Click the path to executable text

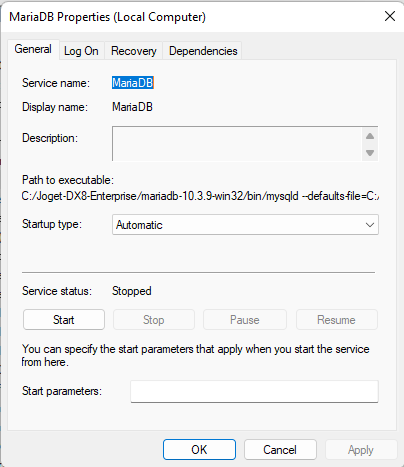click(200, 196)
